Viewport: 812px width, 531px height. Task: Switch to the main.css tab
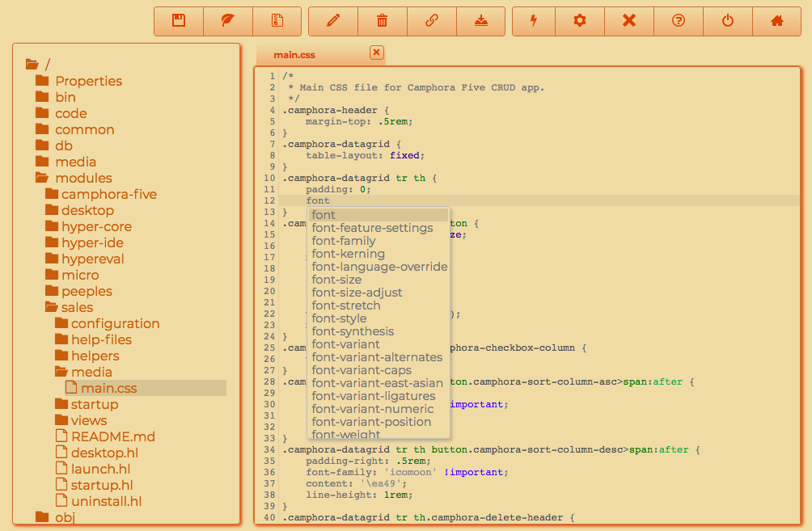(294, 55)
